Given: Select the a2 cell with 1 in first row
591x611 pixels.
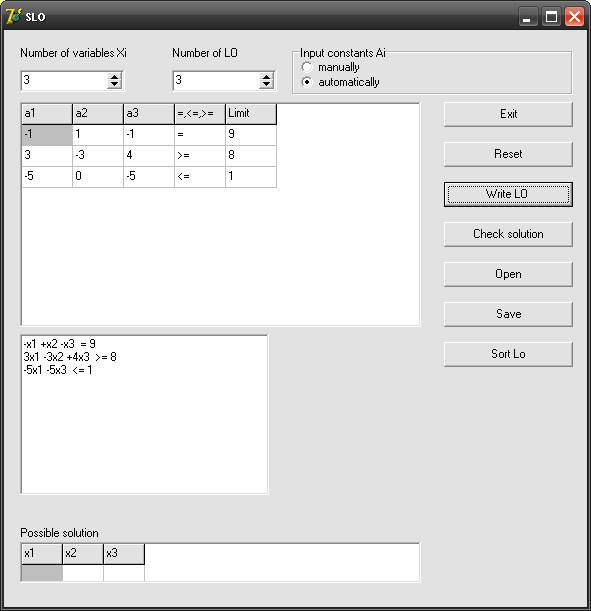Looking at the screenshot, I should coord(98,135).
